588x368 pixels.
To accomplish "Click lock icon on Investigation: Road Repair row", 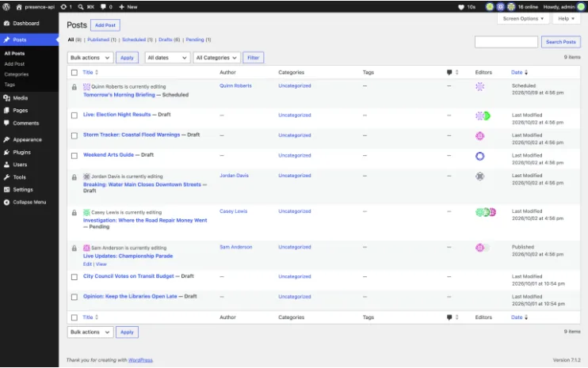I will [x=74, y=213].
